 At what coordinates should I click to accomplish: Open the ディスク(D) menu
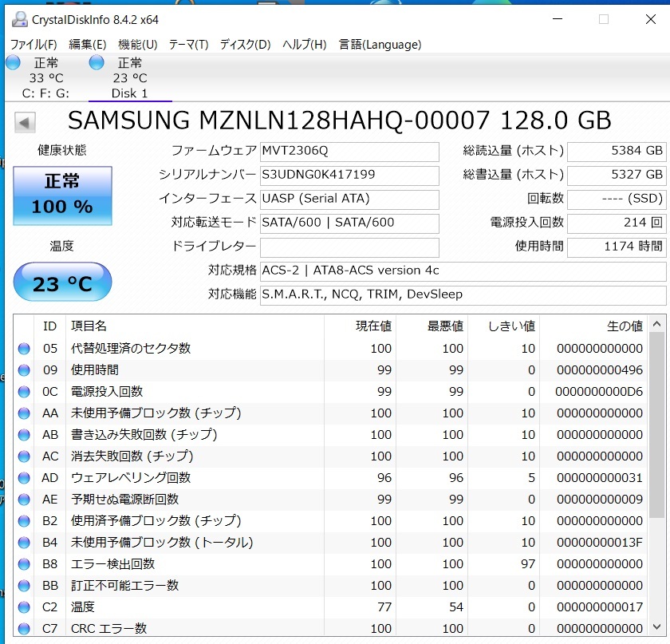[244, 45]
